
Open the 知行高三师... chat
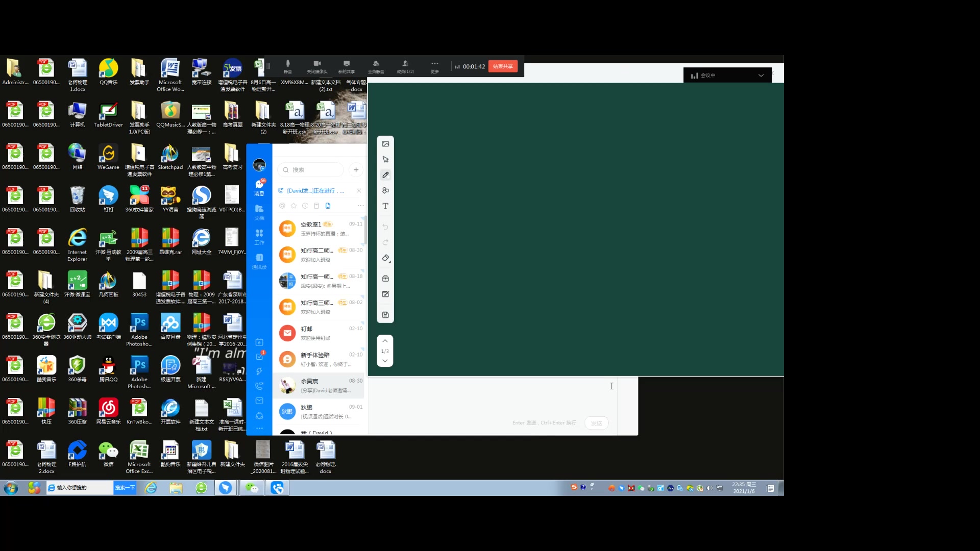[320, 307]
